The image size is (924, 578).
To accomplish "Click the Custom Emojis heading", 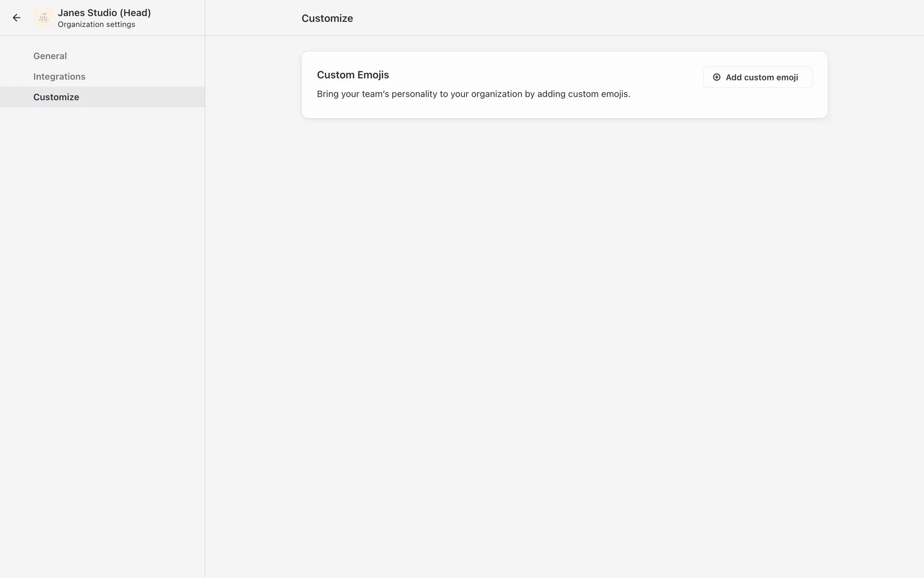I will [353, 75].
